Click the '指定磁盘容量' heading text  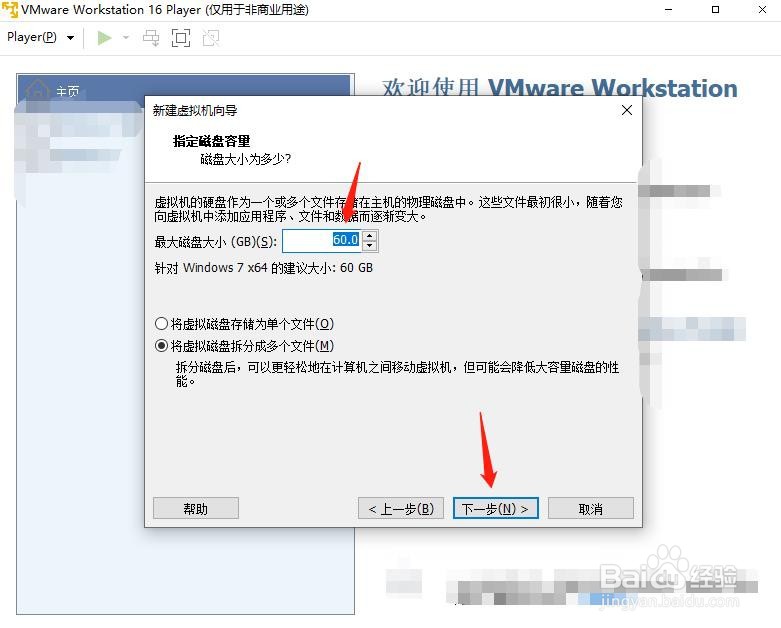click(211, 141)
